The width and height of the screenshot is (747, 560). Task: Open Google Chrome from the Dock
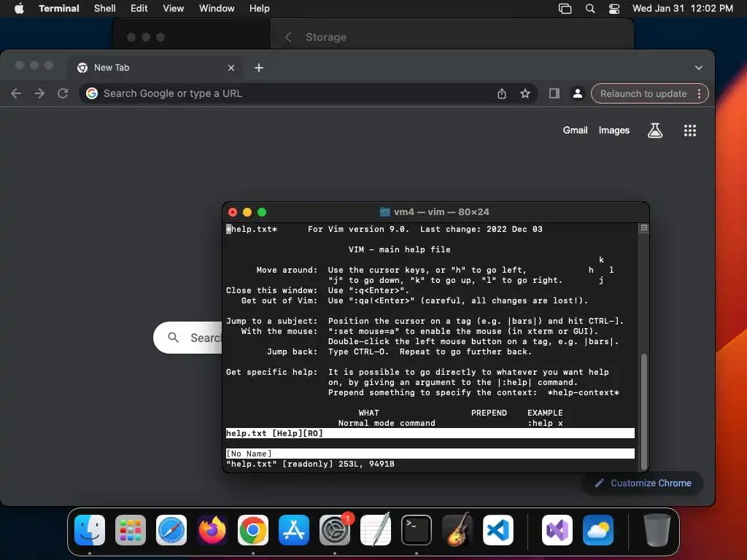253,530
